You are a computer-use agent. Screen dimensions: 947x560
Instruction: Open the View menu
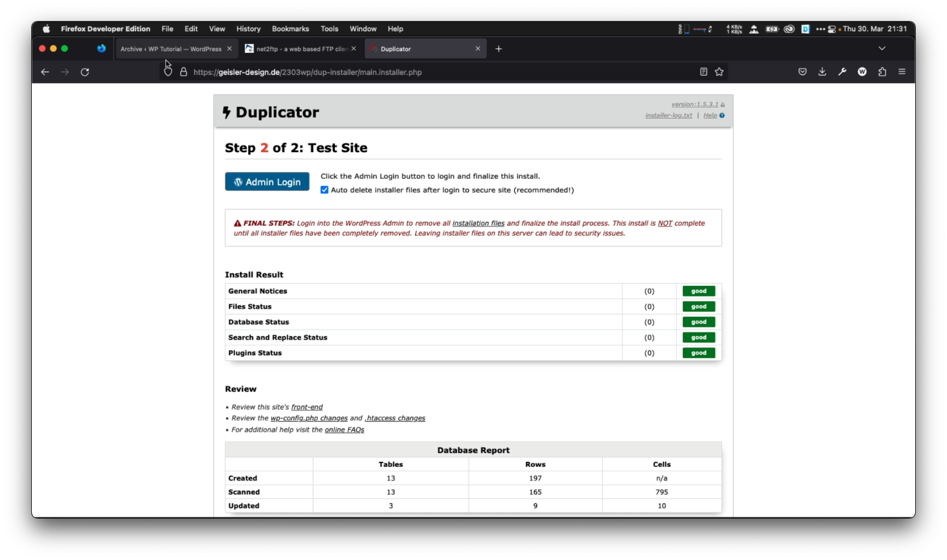coord(217,29)
